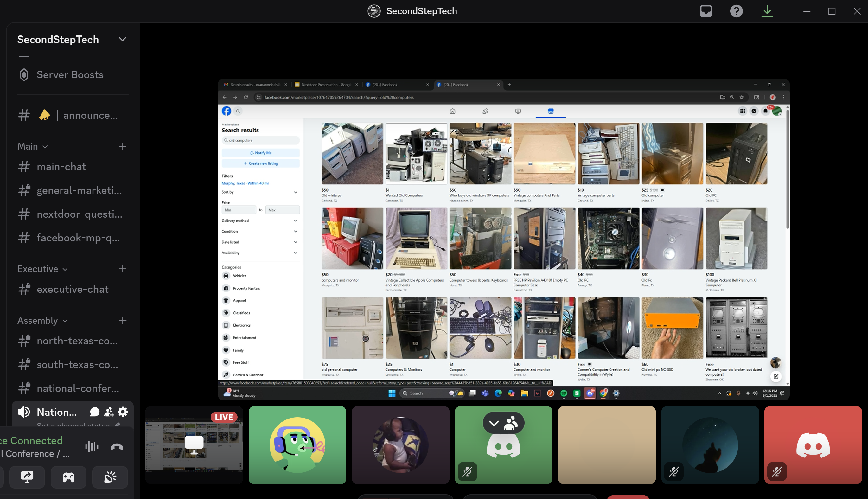This screenshot has width=868, height=499.
Task: Click invite people icon on voice channel
Action: 109,412
